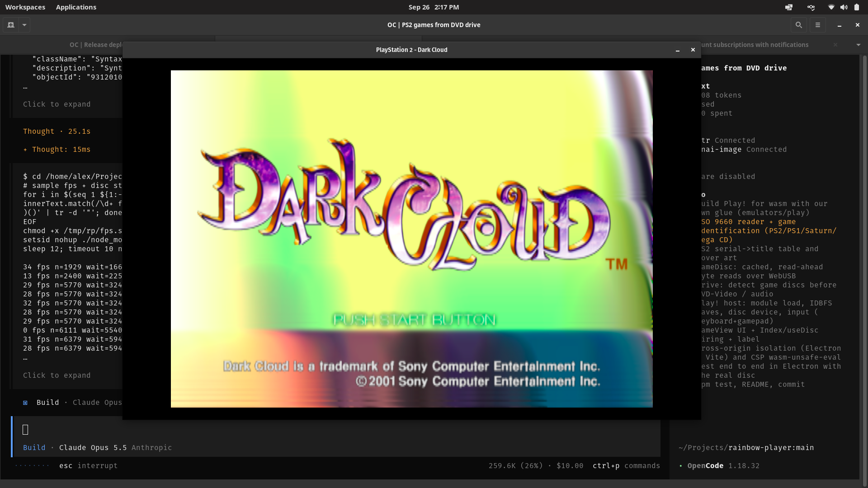Click the 'ctrl+p commands' hint
Image resolution: width=868 pixels, height=488 pixels.
coord(627,466)
